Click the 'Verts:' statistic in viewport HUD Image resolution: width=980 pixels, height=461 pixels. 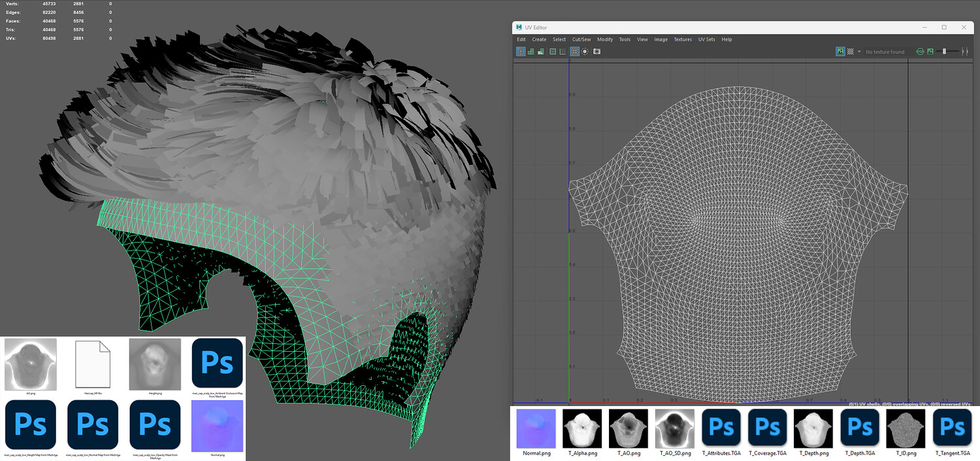12,4
